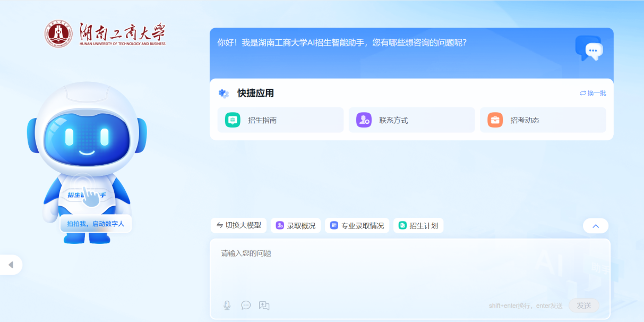Image resolution: width=644 pixels, height=322 pixels.
Task: Click the gear icon beside 快捷应用
Action: pos(224,94)
